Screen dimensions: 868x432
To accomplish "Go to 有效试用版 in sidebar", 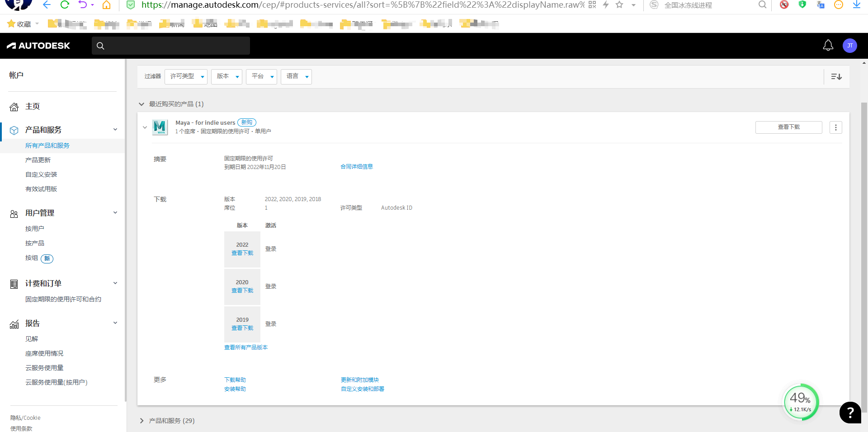I will click(x=41, y=189).
